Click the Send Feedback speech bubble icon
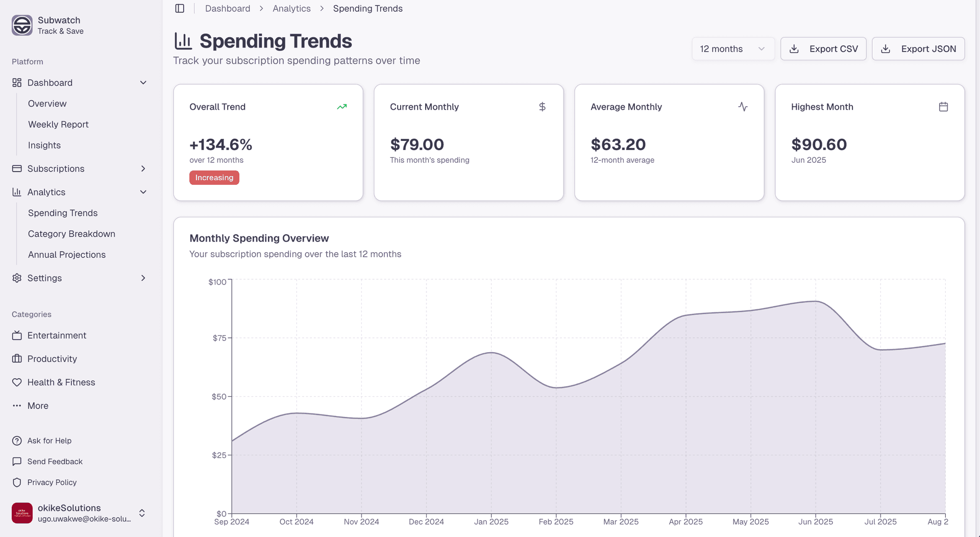The height and width of the screenshot is (537, 980). tap(17, 461)
